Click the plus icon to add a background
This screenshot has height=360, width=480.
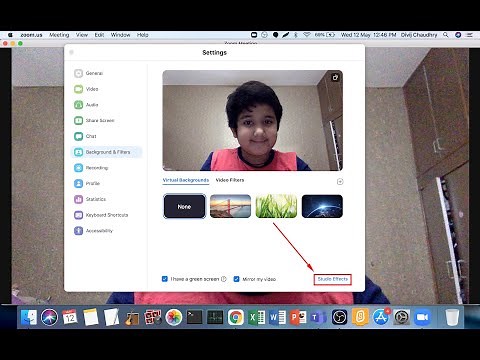[x=340, y=182]
